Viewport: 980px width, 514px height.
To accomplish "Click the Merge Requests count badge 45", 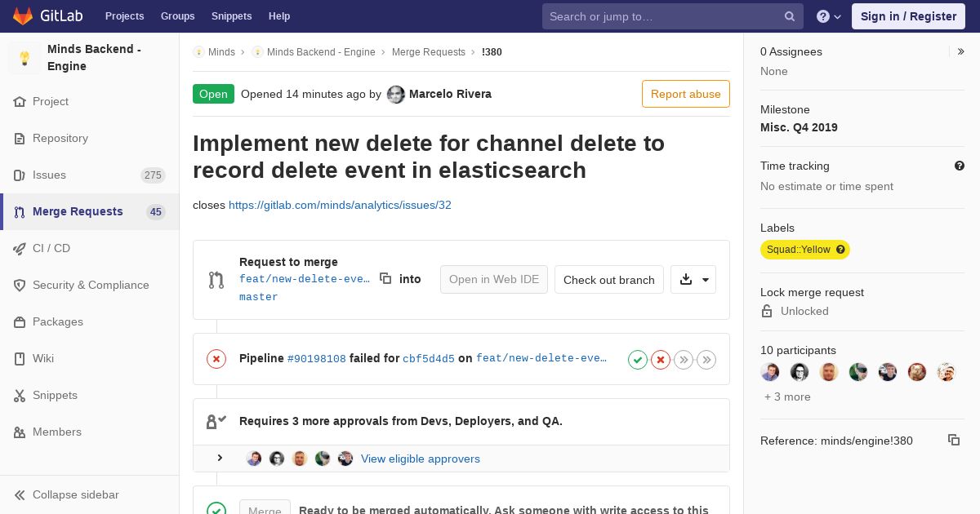I will [155, 212].
